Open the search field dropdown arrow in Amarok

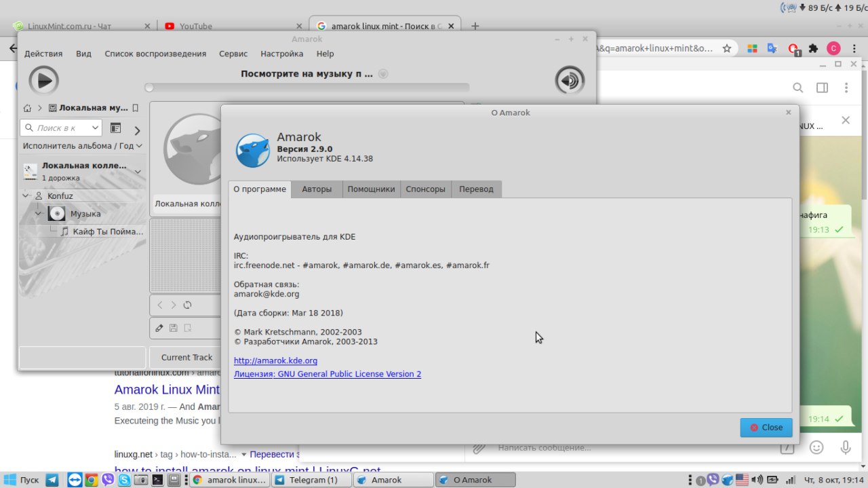pos(95,128)
